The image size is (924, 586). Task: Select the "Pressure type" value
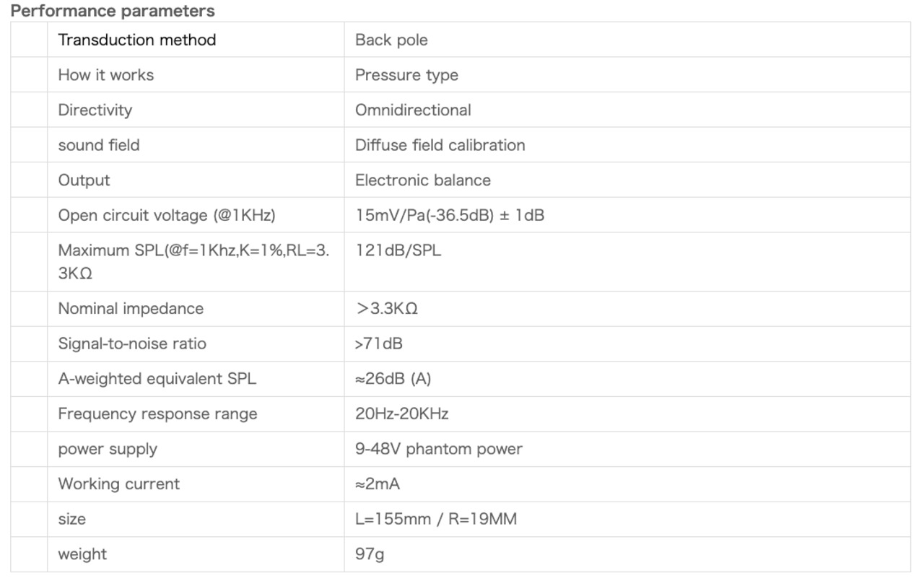pos(406,75)
